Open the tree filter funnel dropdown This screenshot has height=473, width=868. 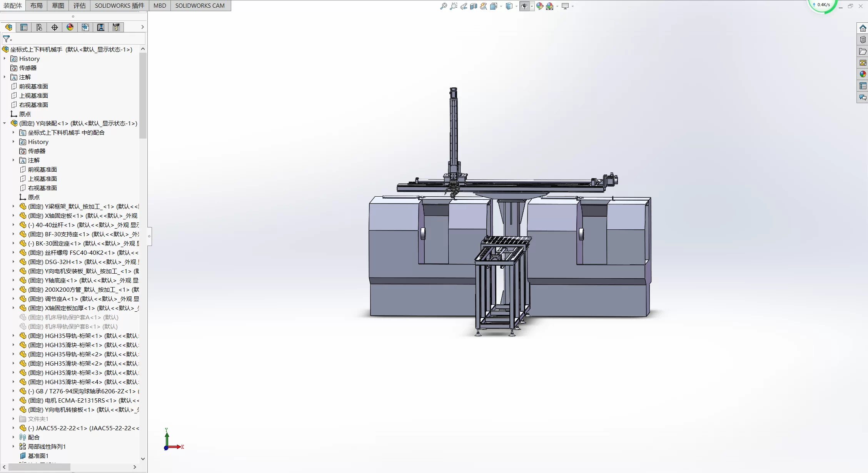[x=7, y=39]
